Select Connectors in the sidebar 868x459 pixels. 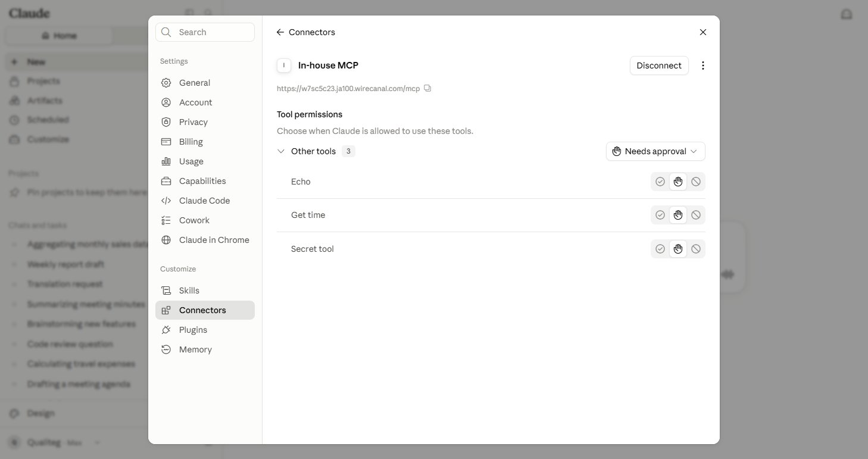pos(205,310)
